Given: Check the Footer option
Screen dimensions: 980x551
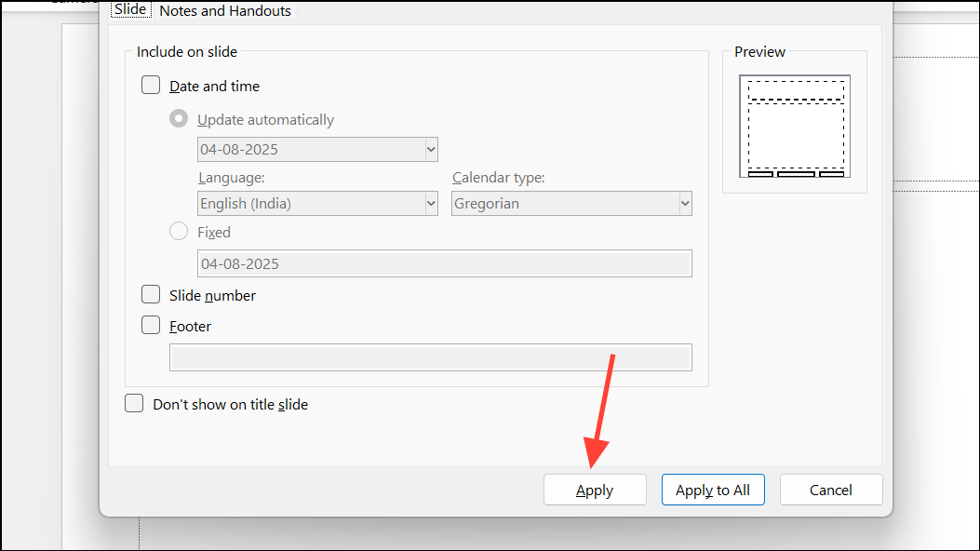Looking at the screenshot, I should click(151, 325).
